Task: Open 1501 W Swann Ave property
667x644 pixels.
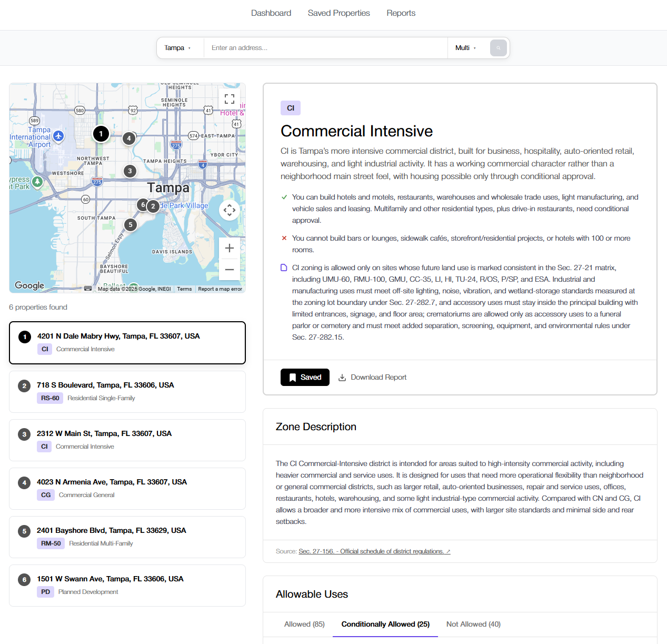Action: coord(127,586)
